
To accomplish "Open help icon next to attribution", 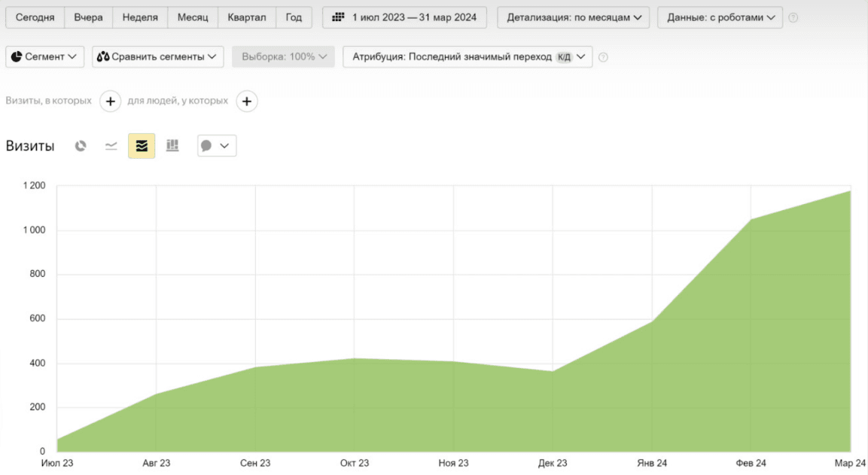I will tap(604, 57).
